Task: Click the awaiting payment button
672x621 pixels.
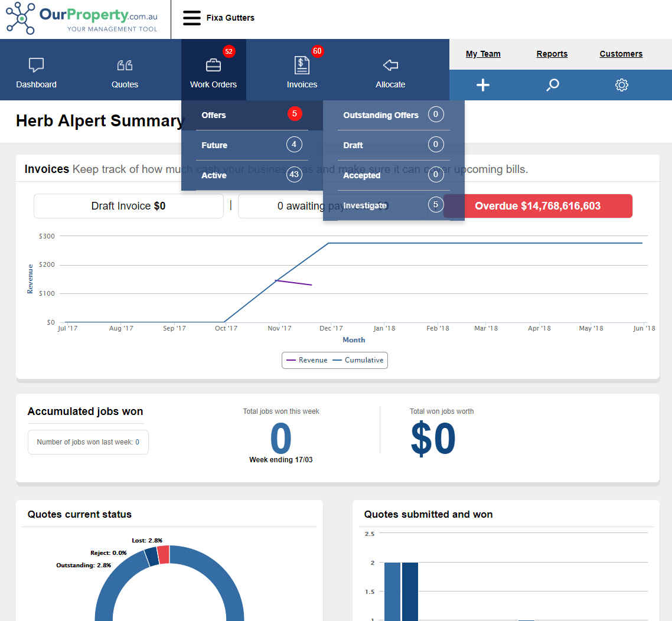Action: pyautogui.click(x=332, y=206)
